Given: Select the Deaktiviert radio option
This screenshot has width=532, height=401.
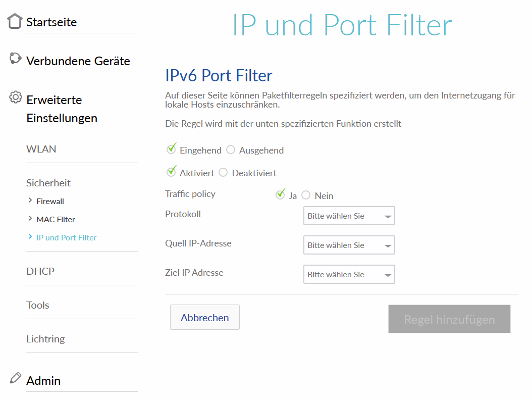Looking at the screenshot, I should click(x=223, y=173).
